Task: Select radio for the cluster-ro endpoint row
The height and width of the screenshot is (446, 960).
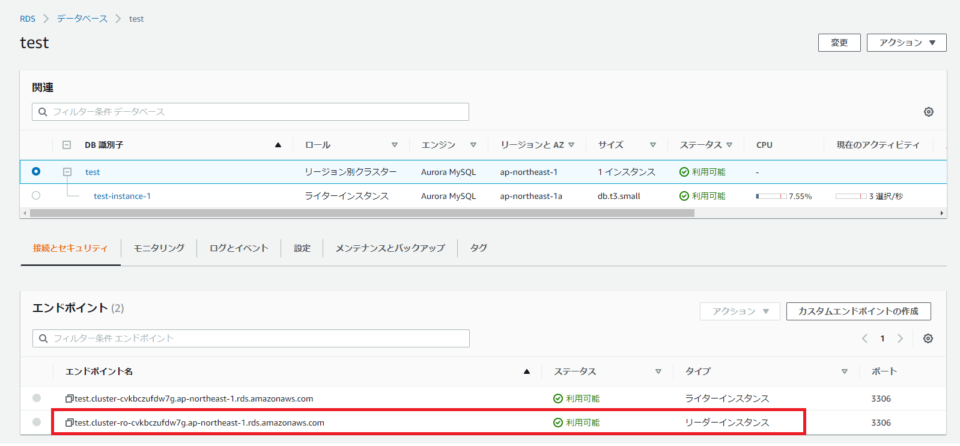Action: coord(37,422)
